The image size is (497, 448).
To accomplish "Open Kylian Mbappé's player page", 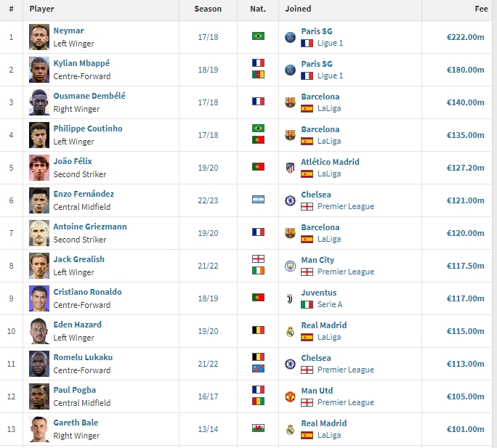I will point(81,63).
